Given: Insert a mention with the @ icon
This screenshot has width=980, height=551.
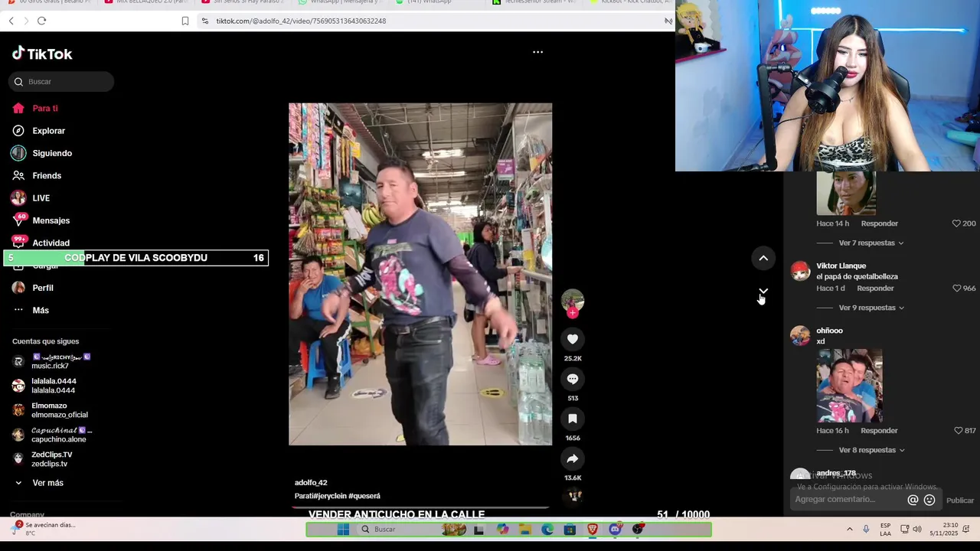Looking at the screenshot, I should 913,500.
